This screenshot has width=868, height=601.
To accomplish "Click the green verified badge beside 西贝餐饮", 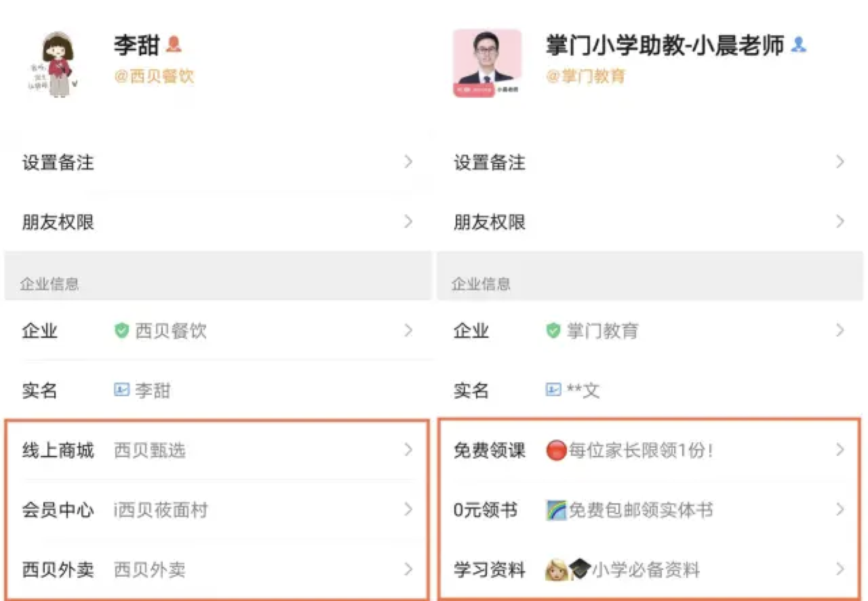I will click(x=122, y=331).
